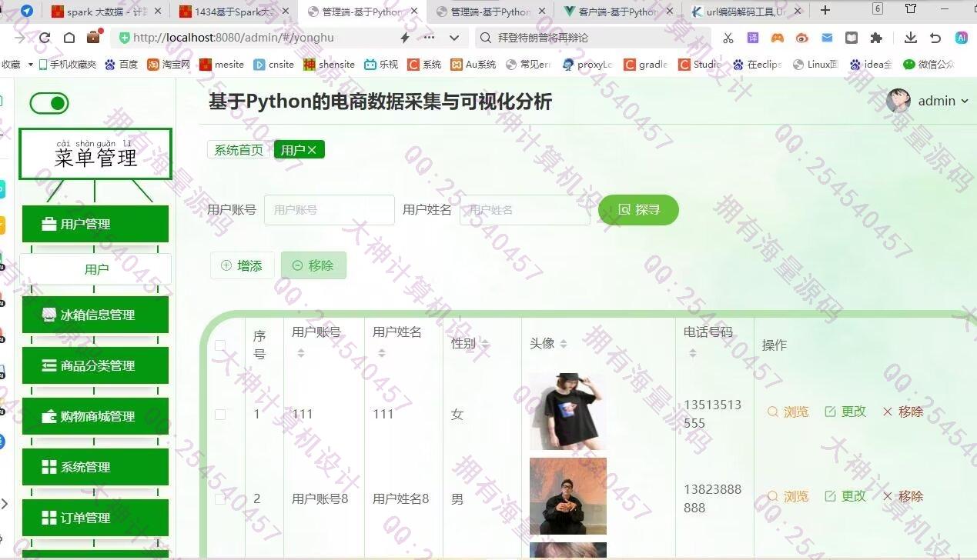Sort by 电话号码 column arrows
The image size is (977, 560).
coord(693,353)
